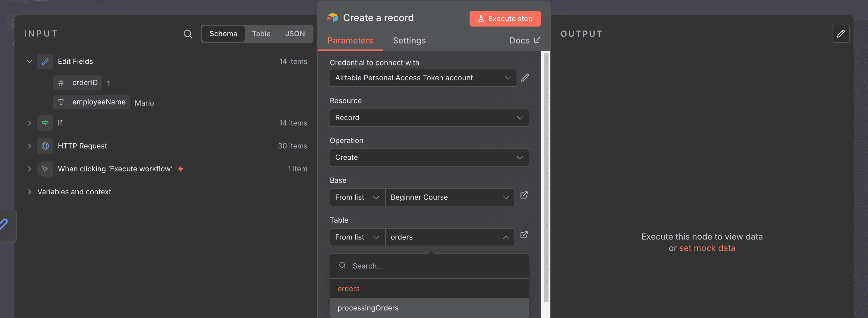This screenshot has height=318, width=868.
Task: Click the parameters panel vertical scrollbar
Action: click(x=546, y=177)
